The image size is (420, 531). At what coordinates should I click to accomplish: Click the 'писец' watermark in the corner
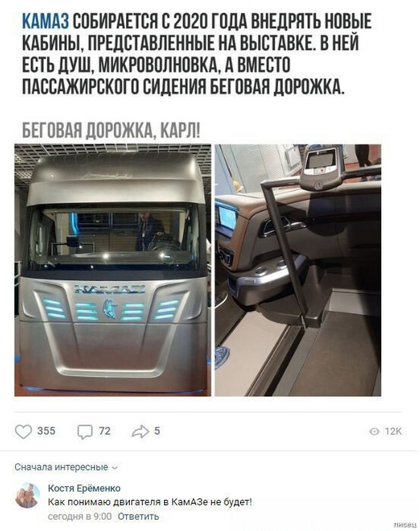point(405,524)
